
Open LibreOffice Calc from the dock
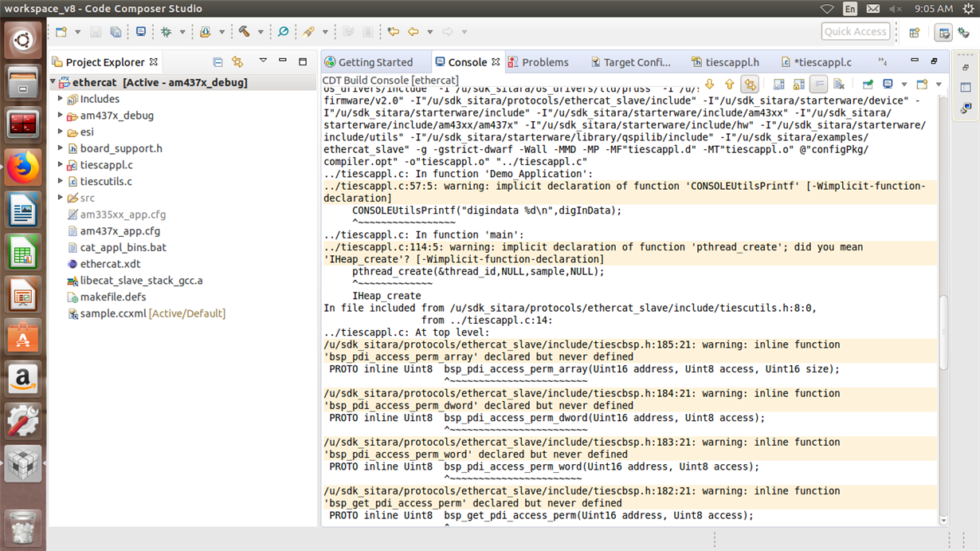tap(23, 254)
